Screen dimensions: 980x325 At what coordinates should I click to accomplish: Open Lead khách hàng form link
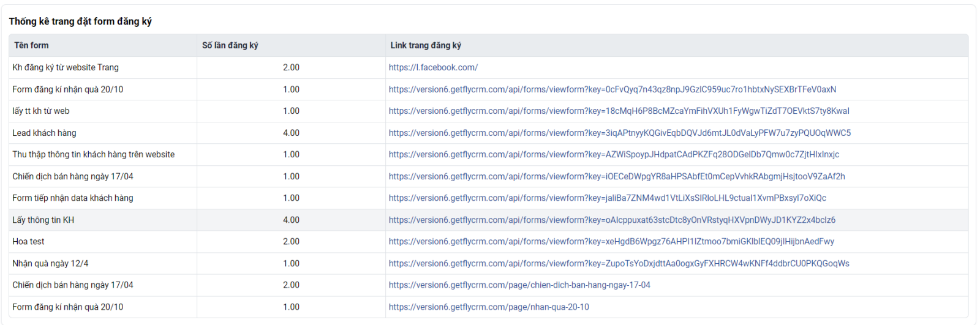point(619,133)
